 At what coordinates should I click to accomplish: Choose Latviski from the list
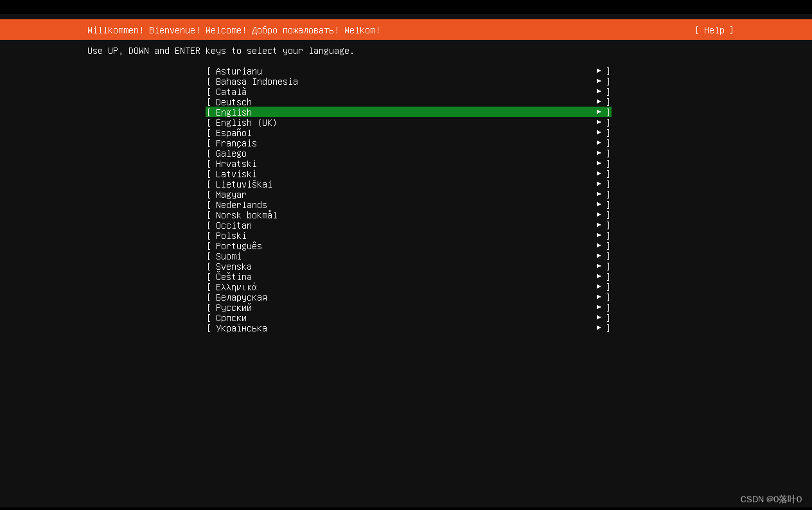pos(408,174)
